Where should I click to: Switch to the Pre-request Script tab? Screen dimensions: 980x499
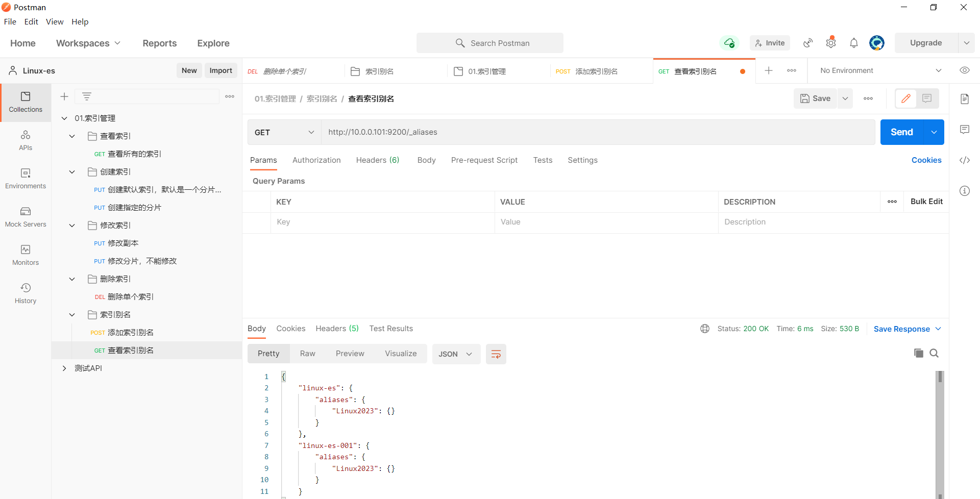coord(484,160)
